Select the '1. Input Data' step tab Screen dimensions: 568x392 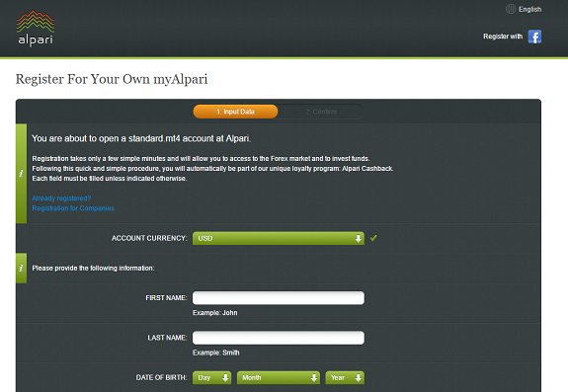tap(235, 112)
